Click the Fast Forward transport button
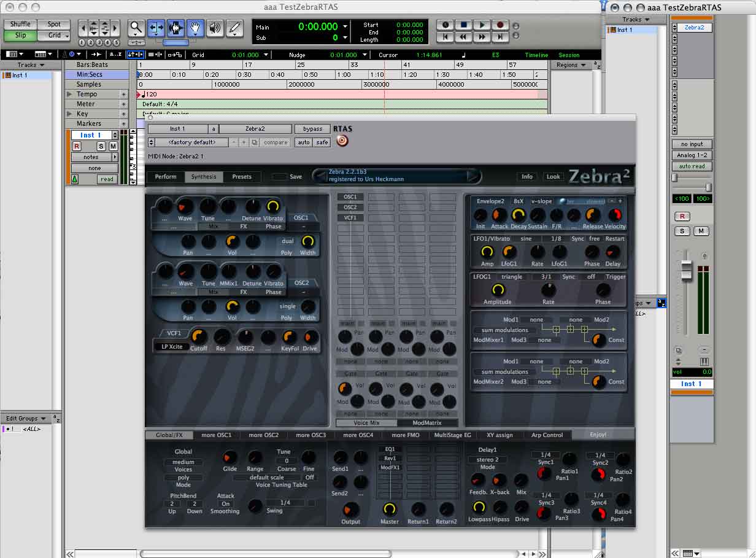 pyautogui.click(x=482, y=37)
